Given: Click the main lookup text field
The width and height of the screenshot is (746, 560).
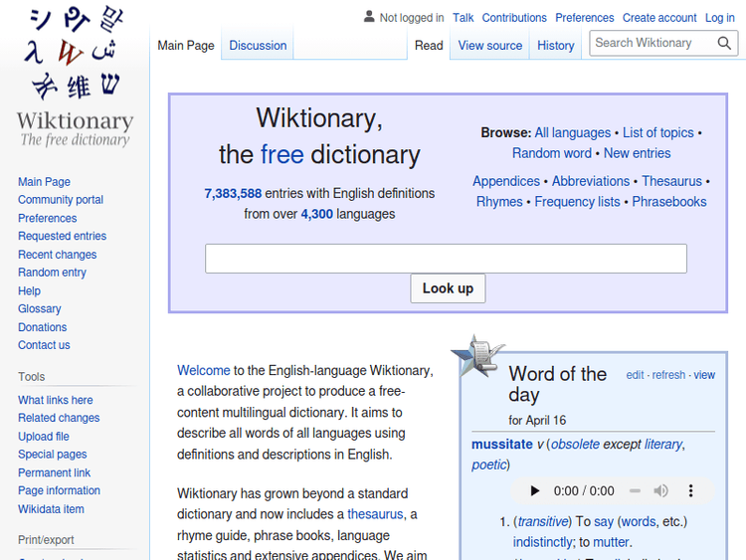Looking at the screenshot, I should click(446, 259).
